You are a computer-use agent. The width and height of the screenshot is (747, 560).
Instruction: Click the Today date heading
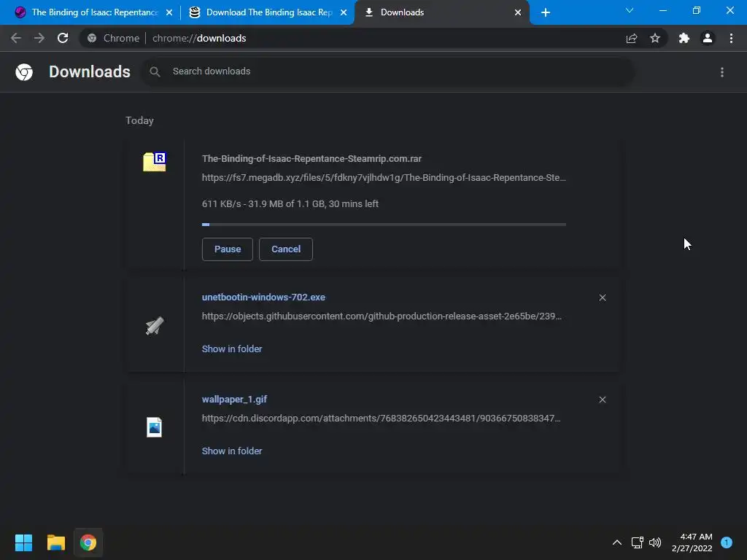point(139,120)
